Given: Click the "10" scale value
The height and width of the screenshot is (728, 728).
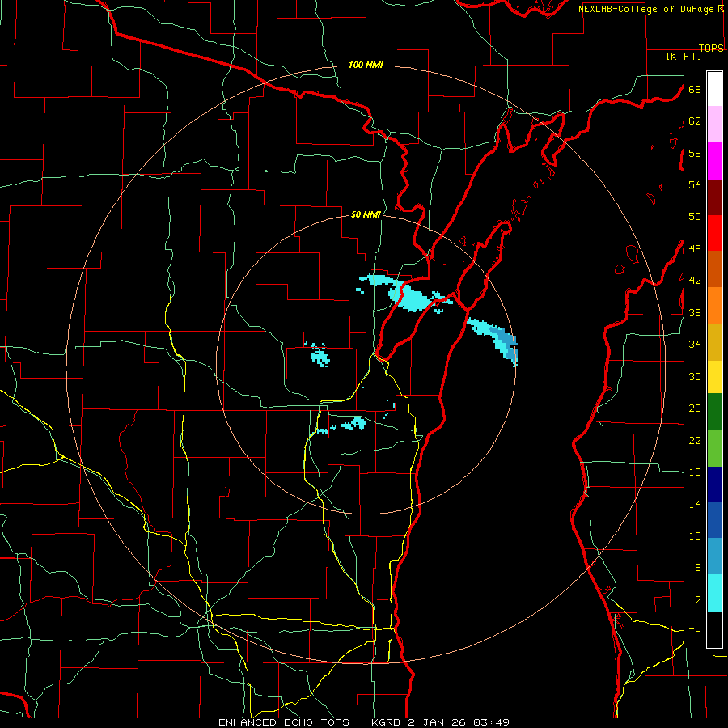Looking at the screenshot, I should tap(695, 535).
